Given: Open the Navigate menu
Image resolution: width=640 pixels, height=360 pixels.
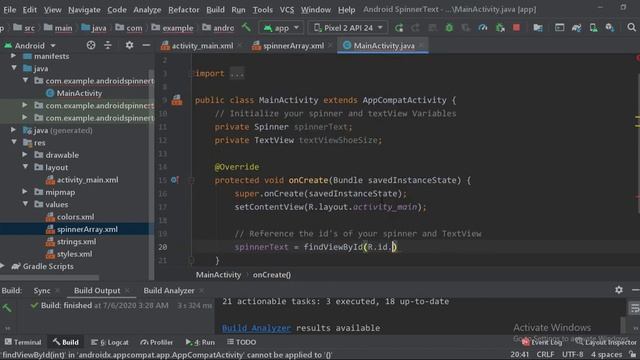Looking at the screenshot, I should 84,9.
